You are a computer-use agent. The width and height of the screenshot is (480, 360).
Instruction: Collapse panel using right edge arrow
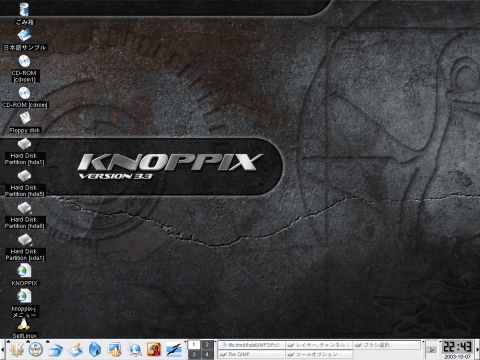[478, 350]
